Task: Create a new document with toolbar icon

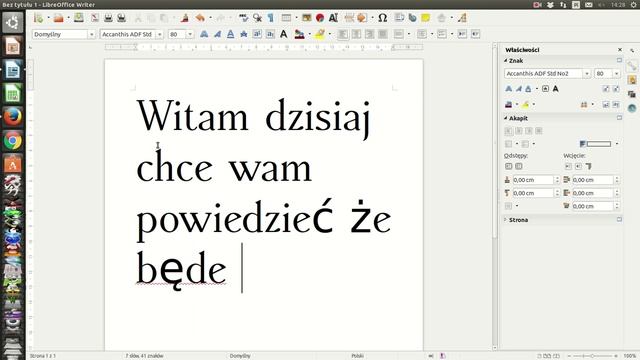Action: point(38,18)
